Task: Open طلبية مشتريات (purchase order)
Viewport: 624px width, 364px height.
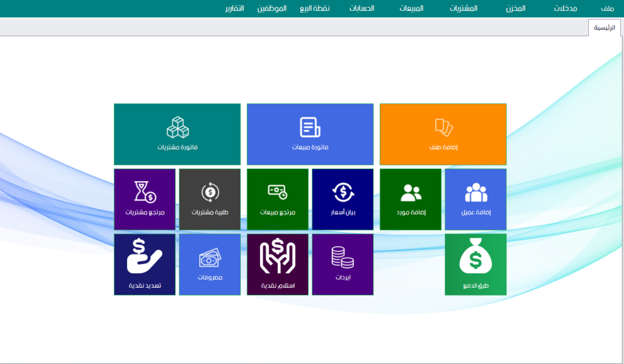Action: (x=210, y=199)
